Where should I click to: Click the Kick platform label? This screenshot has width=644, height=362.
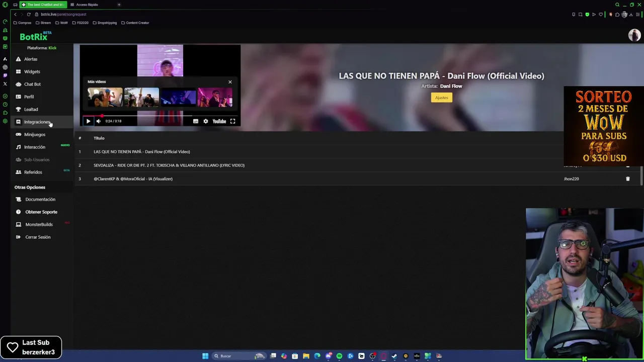(52, 48)
